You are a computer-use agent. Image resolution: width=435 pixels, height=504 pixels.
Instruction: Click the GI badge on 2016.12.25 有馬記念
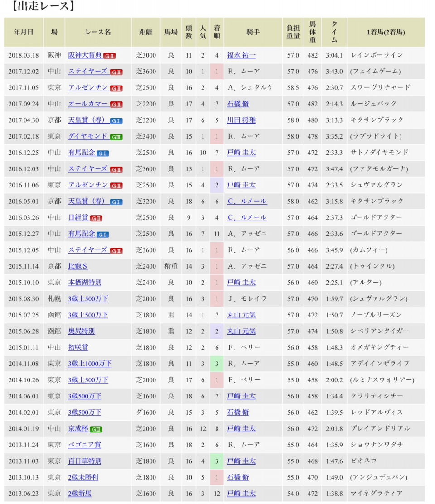click(103, 154)
